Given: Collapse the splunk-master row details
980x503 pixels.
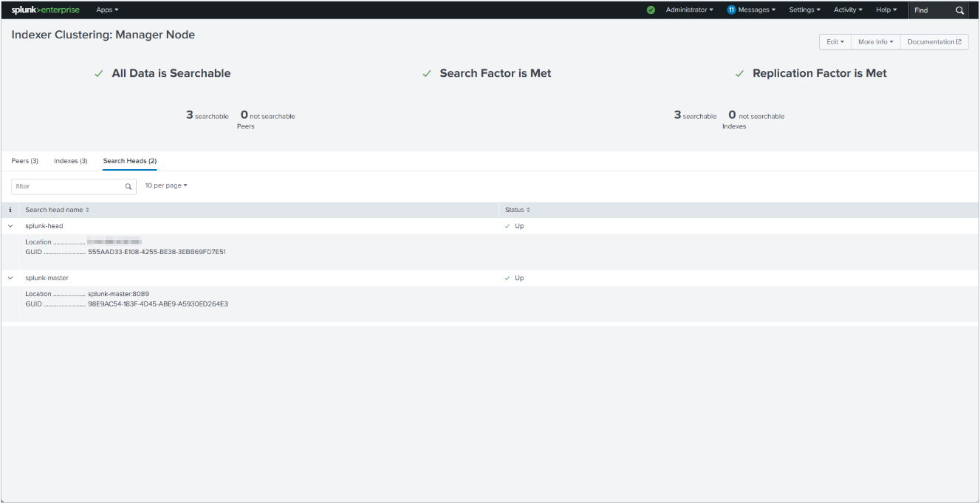Looking at the screenshot, I should [10, 278].
